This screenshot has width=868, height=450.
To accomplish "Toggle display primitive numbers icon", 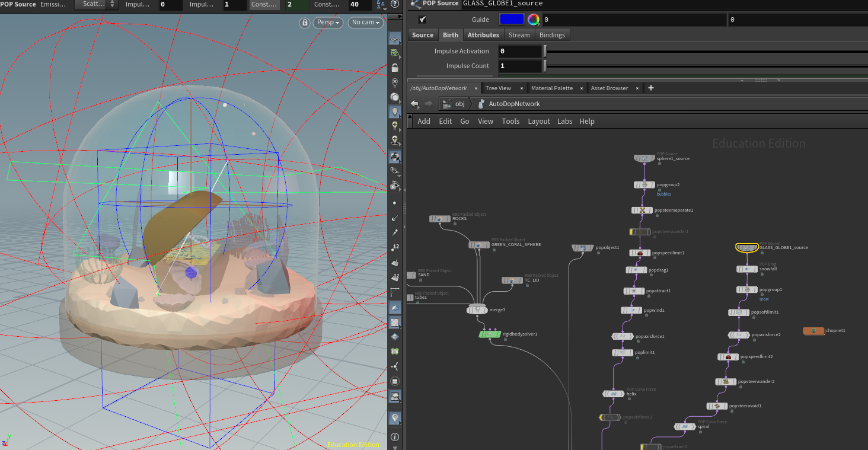I will pos(395,276).
